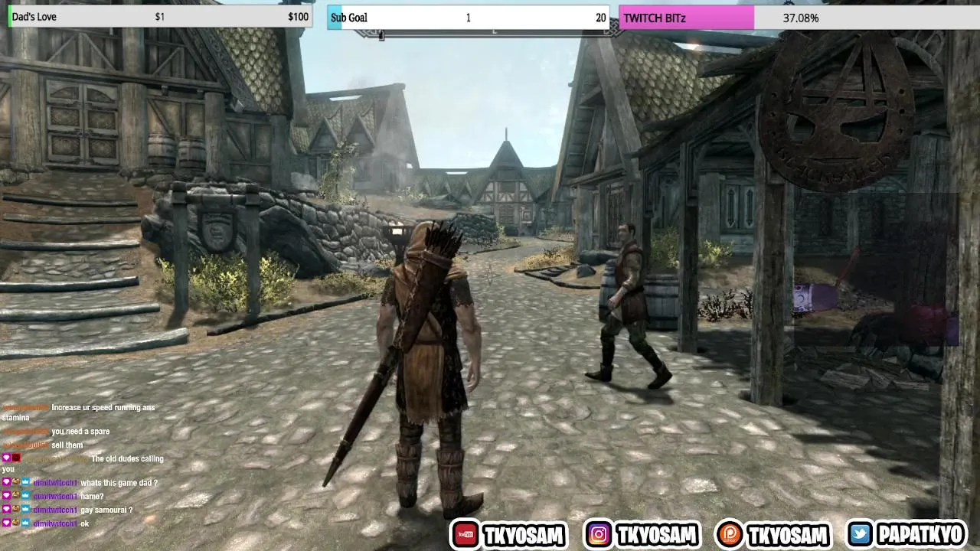Screen dimensions: 980x551
Task: Click the heart badge before "The old dudes calling"
Action: click(x=6, y=458)
